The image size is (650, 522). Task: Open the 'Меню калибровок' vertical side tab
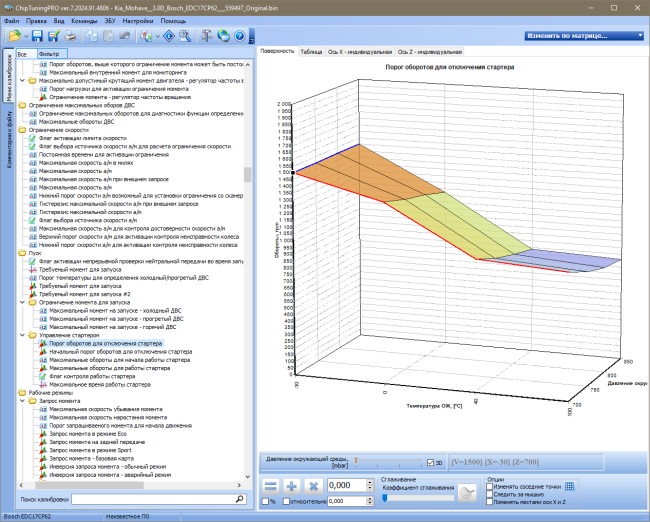9,76
